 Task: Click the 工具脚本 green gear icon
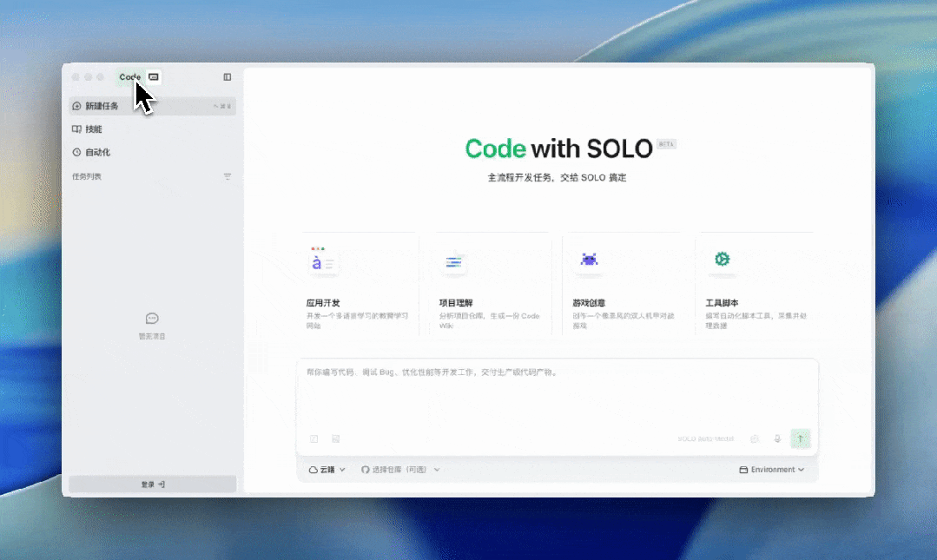tap(722, 260)
